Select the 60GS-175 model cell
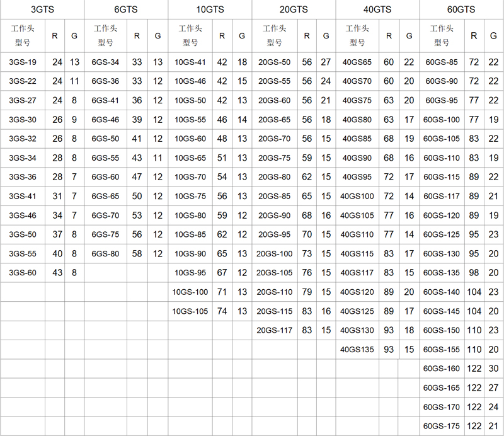This screenshot has width=504, height=436. (x=442, y=426)
